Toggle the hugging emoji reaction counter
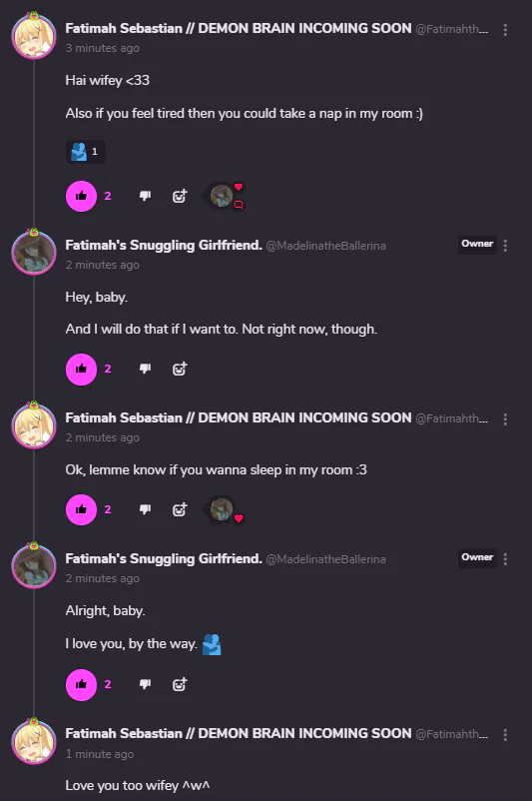The width and height of the screenshot is (532, 801). pyautogui.click(x=85, y=152)
